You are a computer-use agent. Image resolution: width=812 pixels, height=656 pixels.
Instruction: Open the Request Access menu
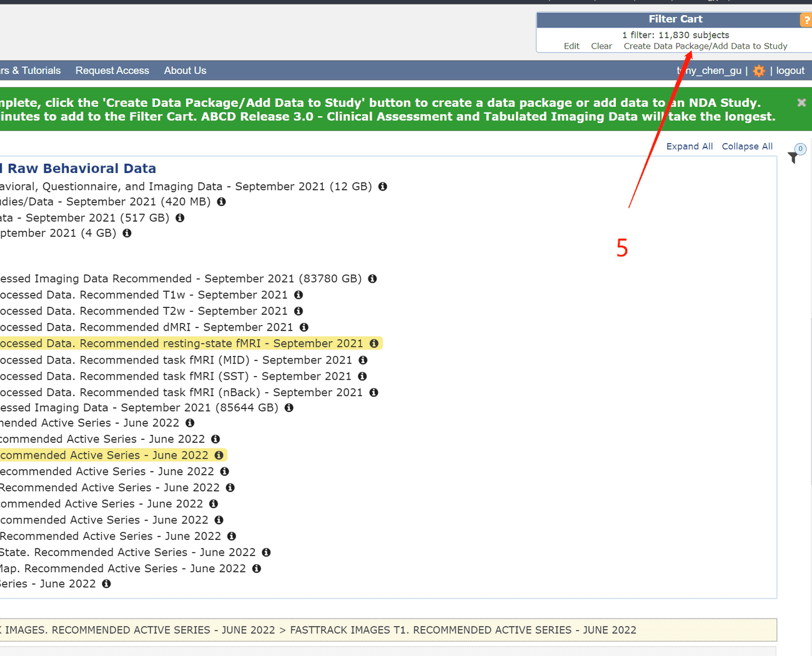click(x=112, y=71)
